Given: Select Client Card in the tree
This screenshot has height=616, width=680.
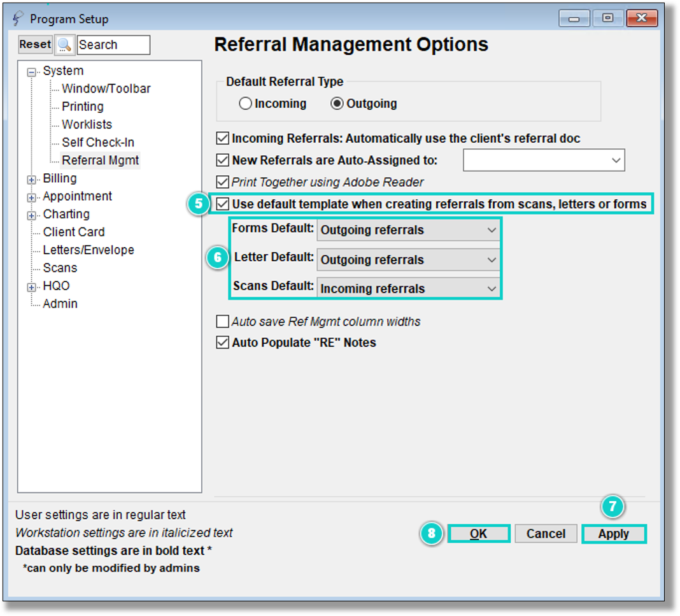Looking at the screenshot, I should click(74, 232).
